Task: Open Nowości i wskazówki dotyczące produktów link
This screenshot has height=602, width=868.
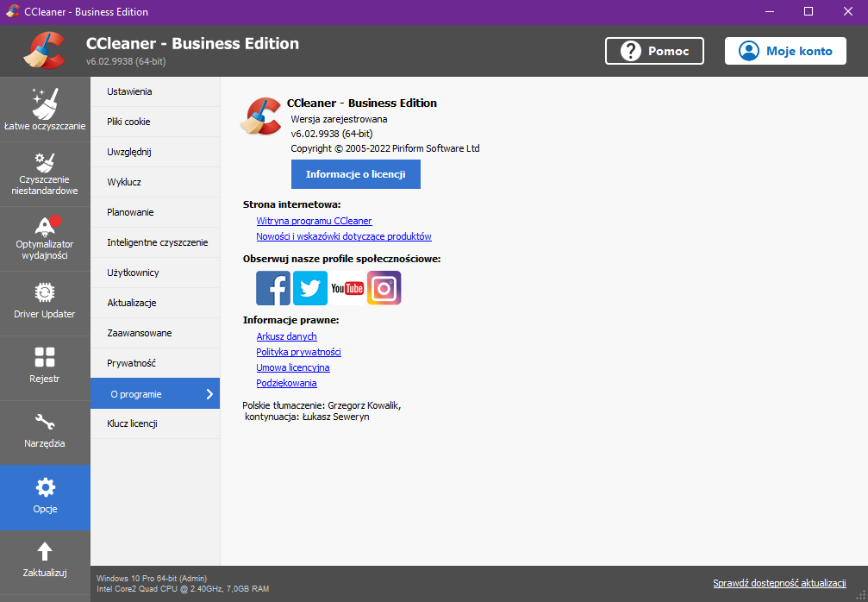Action: point(344,236)
